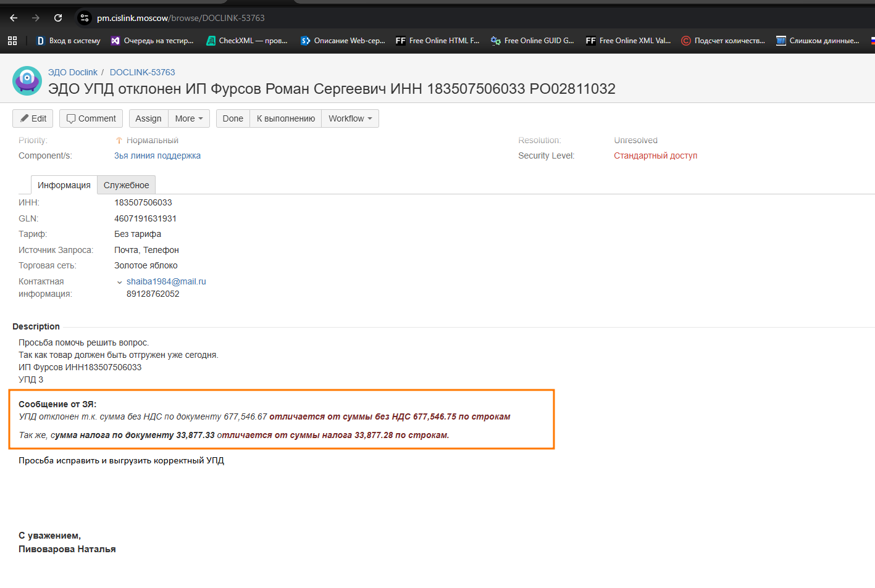Image resolution: width=875 pixels, height=588 pixels.
Task: Click the Assign button
Action: [148, 118]
